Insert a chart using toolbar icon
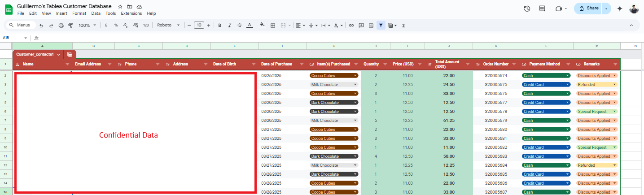This screenshot has height=195, width=644. point(371,26)
